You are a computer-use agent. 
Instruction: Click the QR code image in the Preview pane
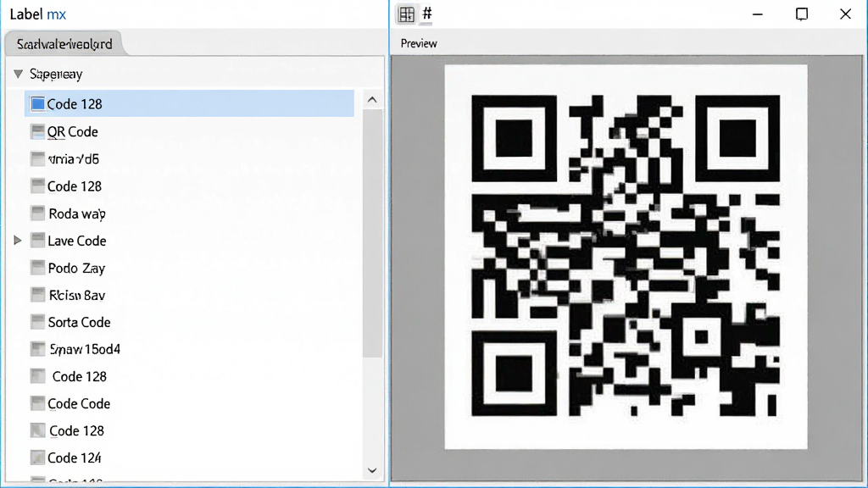pos(626,256)
